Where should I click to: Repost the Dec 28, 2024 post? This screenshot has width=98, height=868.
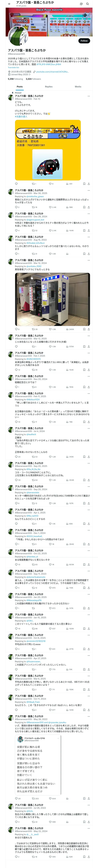click(33, 230)
